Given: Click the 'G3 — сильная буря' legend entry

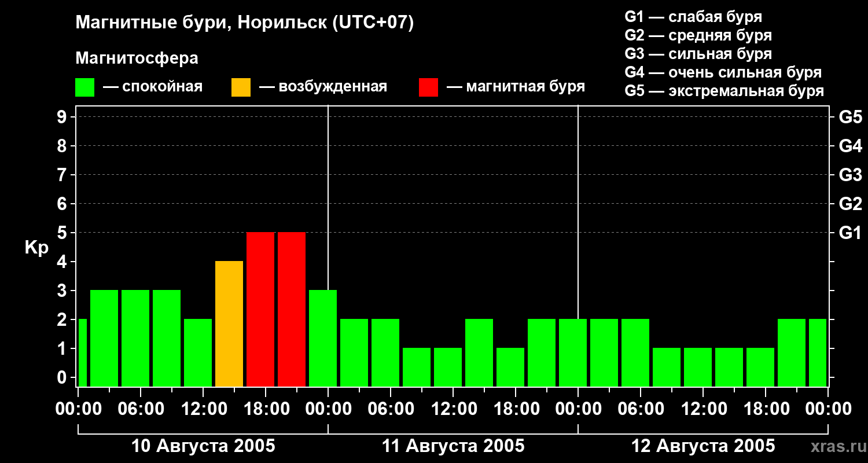Looking at the screenshot, I should click(698, 54).
